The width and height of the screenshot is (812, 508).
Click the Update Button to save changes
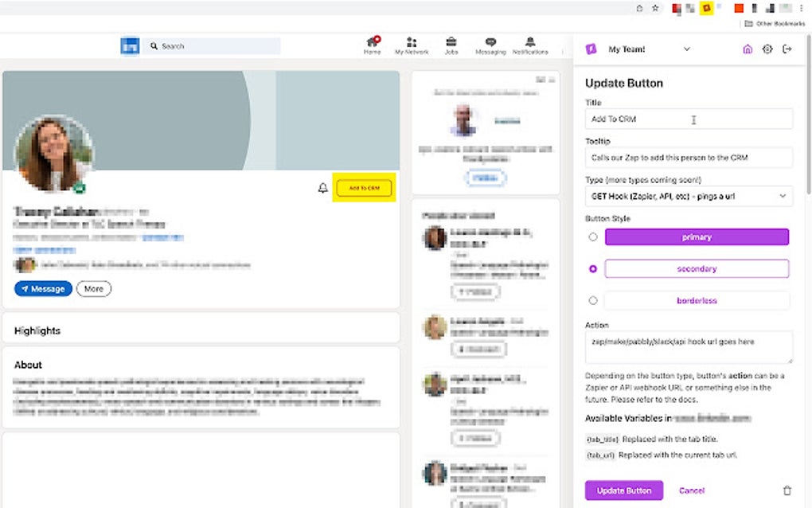(x=623, y=490)
